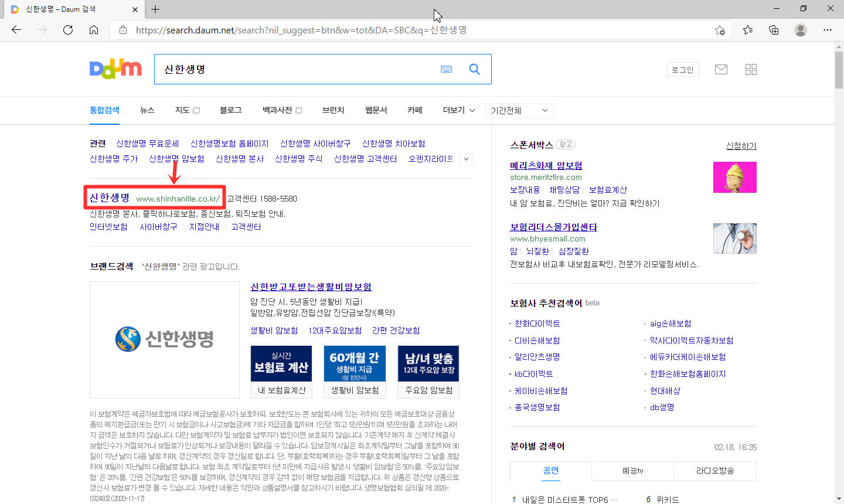844x504 pixels.
Task: Click 신청하기 link in sponsor box
Action: click(741, 146)
